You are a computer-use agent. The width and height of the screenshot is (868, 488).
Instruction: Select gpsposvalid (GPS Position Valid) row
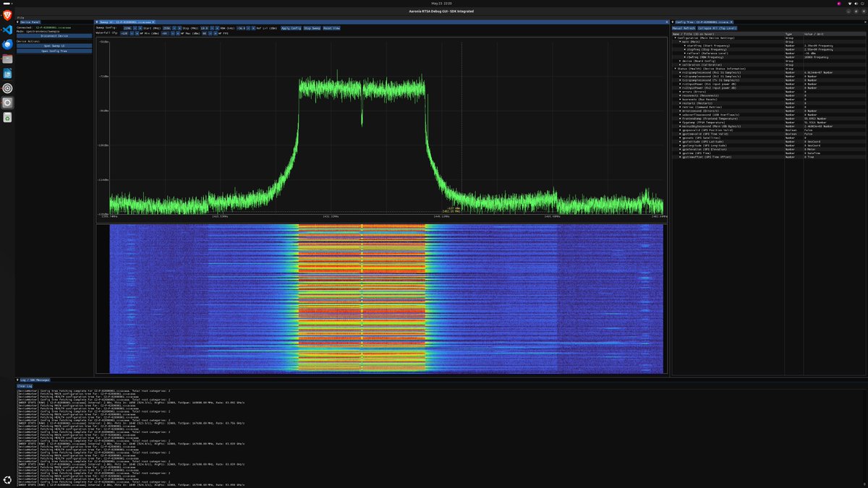[768, 130]
